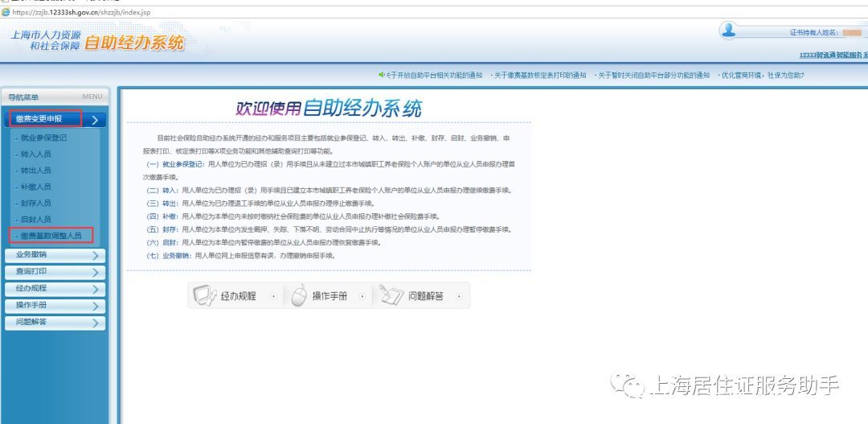This screenshot has width=868, height=424.
Task: Click the small arrow after 问题解答 button
Action: coord(459,297)
